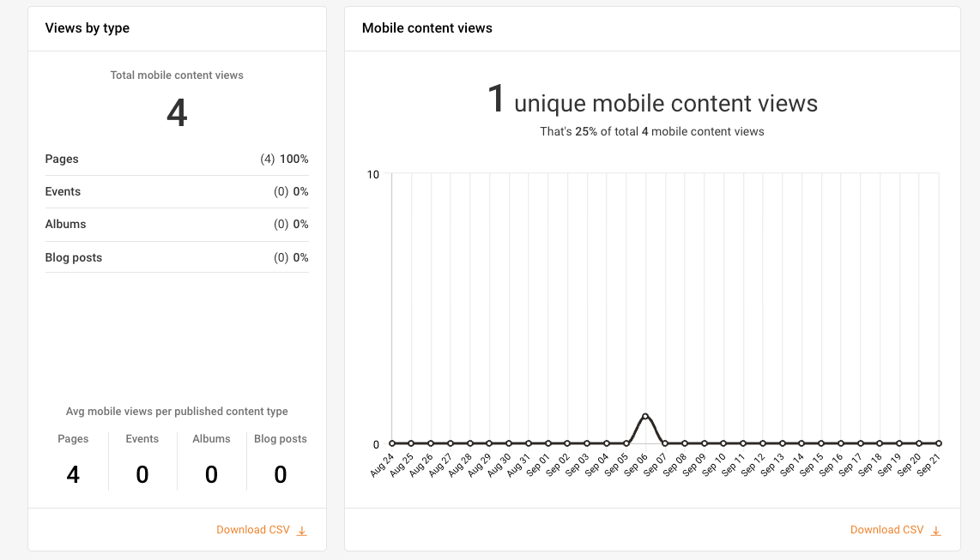Click the Sep 21 data point on the chart
The image size is (980, 560).
pos(939,444)
